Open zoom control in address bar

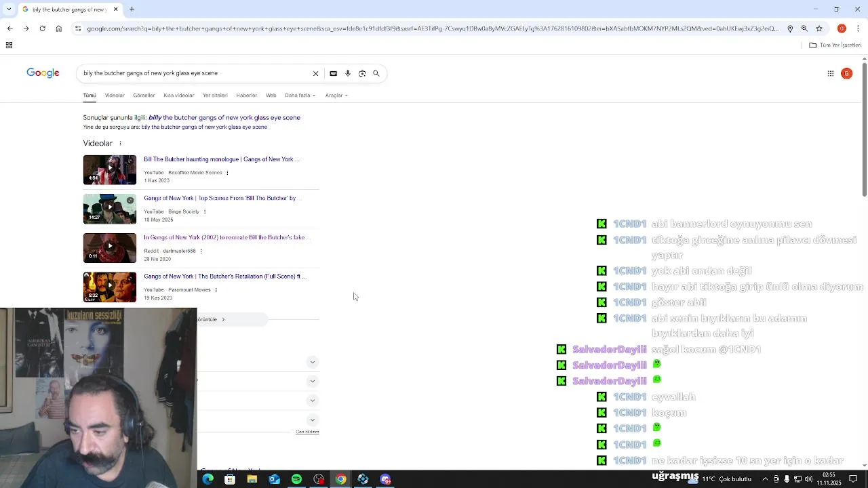804,28
